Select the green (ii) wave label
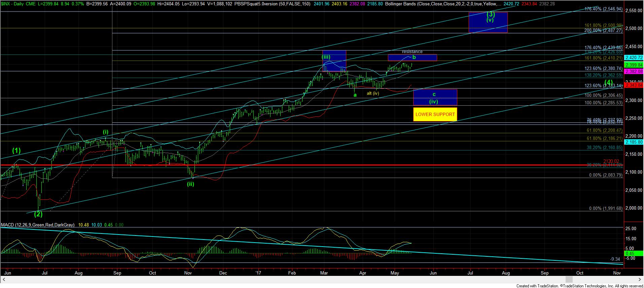This screenshot has width=644, height=288. point(190,184)
